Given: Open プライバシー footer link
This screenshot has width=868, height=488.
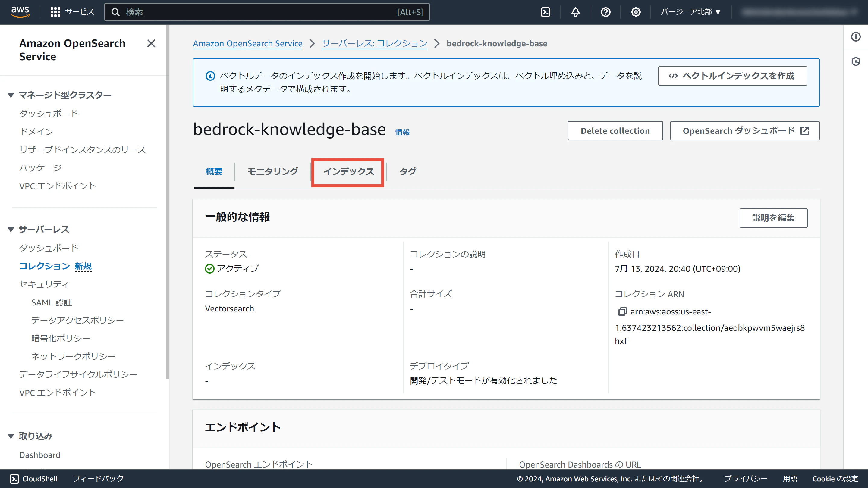Looking at the screenshot, I should pos(746,479).
